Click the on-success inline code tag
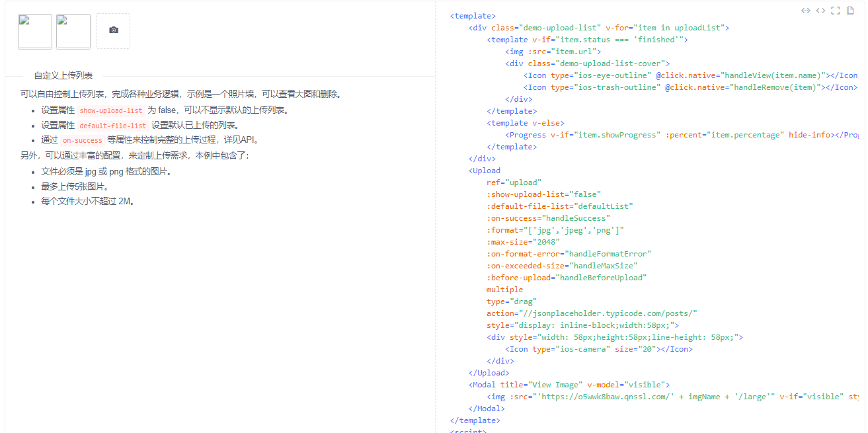The width and height of the screenshot is (868, 433). click(83, 140)
